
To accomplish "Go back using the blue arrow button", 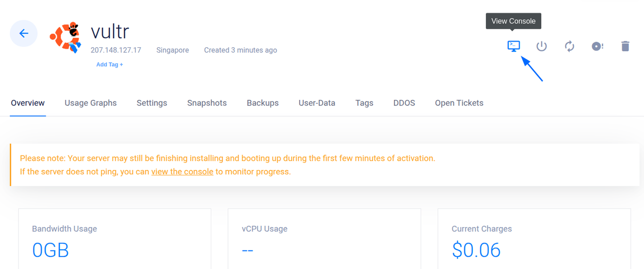I will coord(24,34).
